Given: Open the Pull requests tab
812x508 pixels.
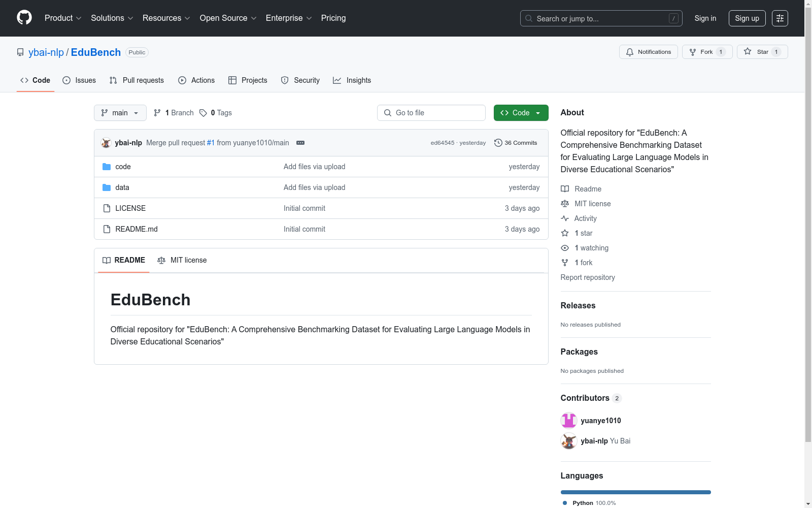Looking at the screenshot, I should coord(137,80).
